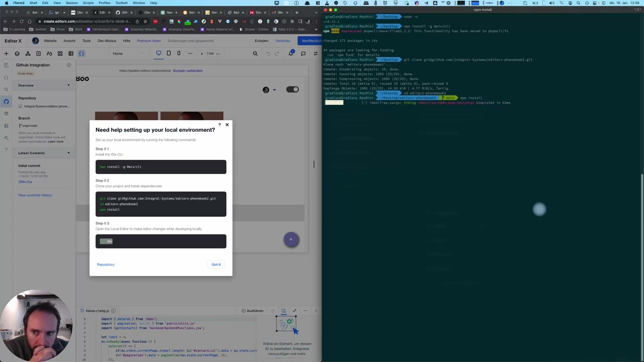Image resolution: width=644 pixels, height=362 pixels.
Task: Select the tablet breakpoint icon
Action: [169, 53]
